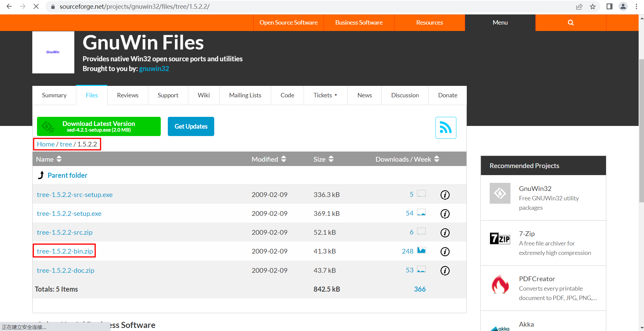Open the RSS feed icon
The width and height of the screenshot is (644, 331).
446,128
